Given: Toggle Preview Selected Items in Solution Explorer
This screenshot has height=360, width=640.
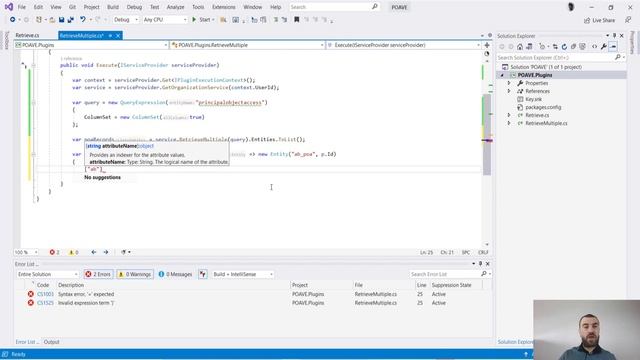Looking at the screenshot, I should pyautogui.click(x=613, y=47).
